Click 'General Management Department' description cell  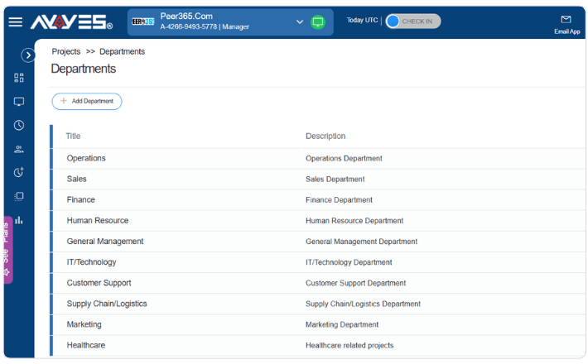362,242
